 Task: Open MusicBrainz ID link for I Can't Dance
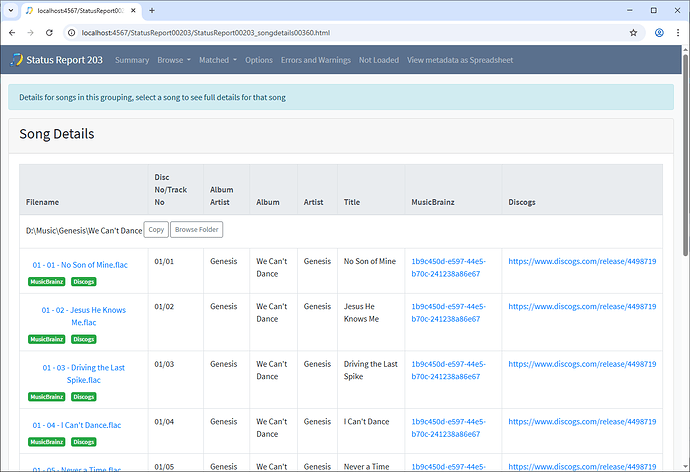(x=448, y=428)
